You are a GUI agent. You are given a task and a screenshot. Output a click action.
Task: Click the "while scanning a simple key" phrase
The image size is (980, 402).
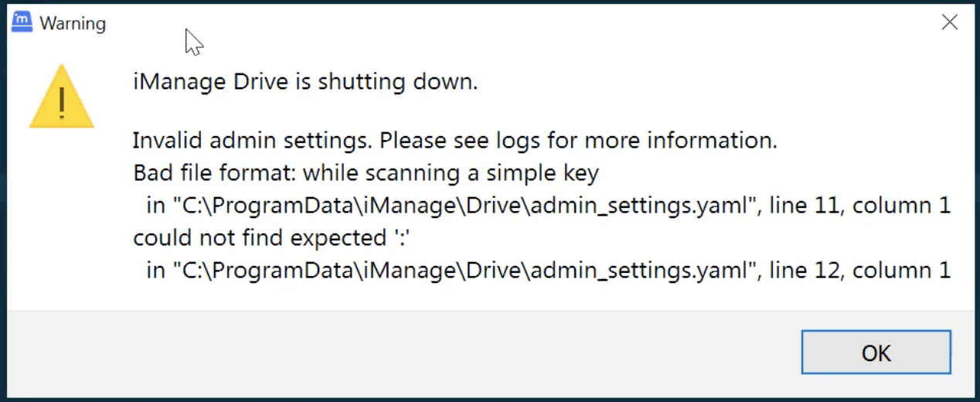pos(451,173)
